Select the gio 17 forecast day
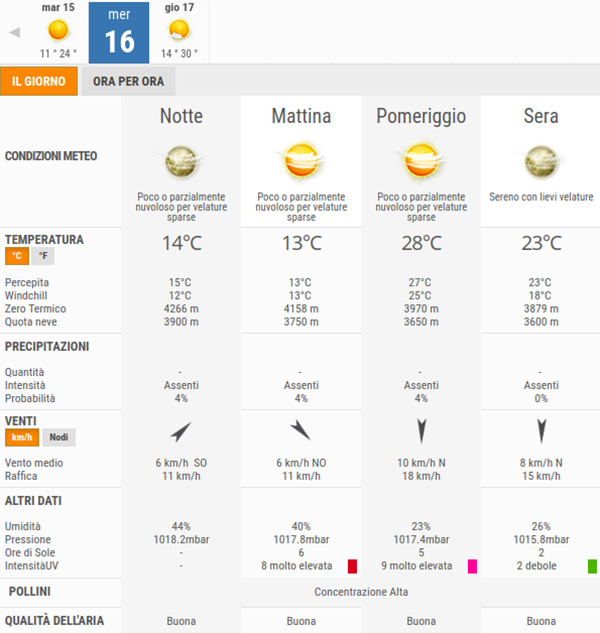600x633 pixels. point(179,31)
